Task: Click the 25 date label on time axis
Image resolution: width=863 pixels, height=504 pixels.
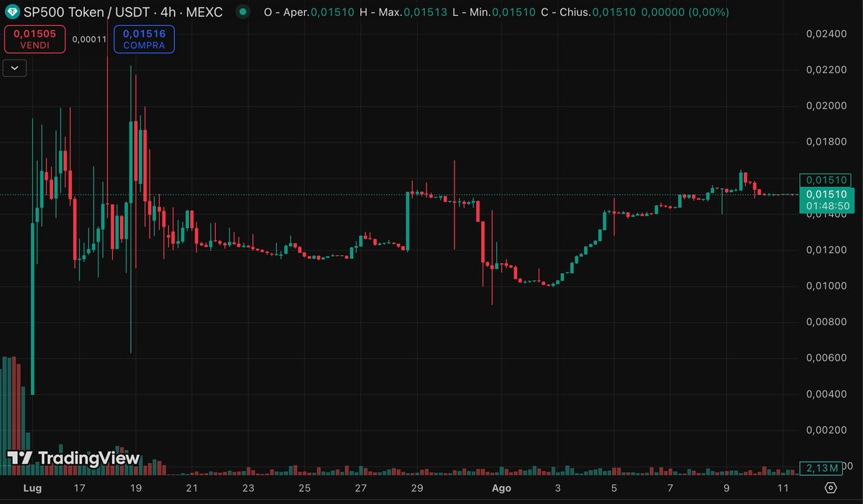Action: pos(304,488)
